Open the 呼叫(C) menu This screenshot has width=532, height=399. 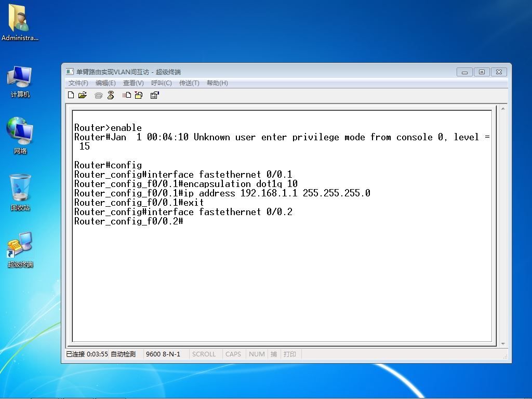pyautogui.click(x=162, y=83)
